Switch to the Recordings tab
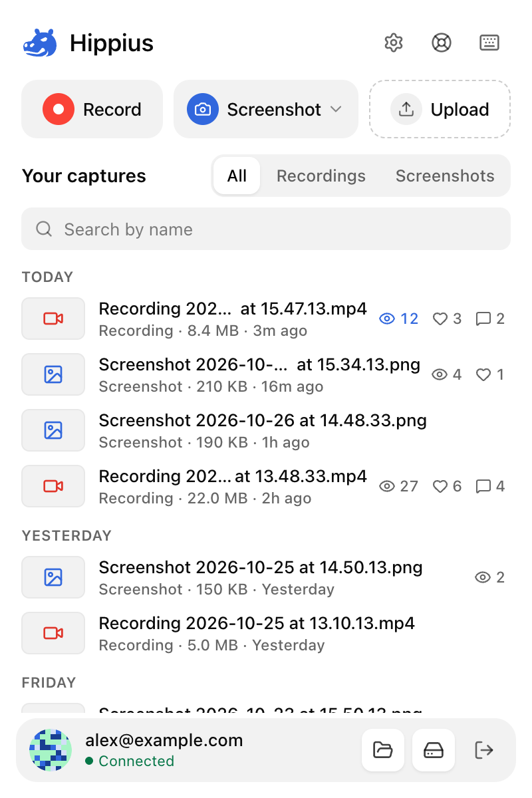Image resolution: width=532 pixels, height=798 pixels. (321, 176)
